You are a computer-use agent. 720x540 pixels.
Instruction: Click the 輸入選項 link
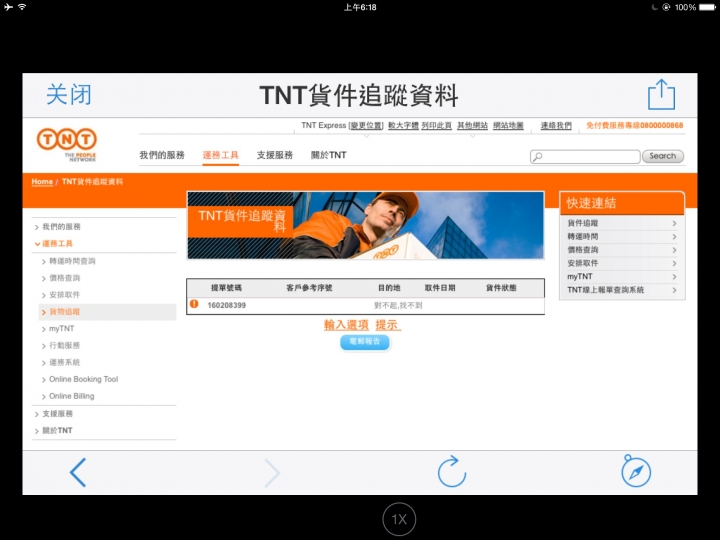pyautogui.click(x=346, y=325)
